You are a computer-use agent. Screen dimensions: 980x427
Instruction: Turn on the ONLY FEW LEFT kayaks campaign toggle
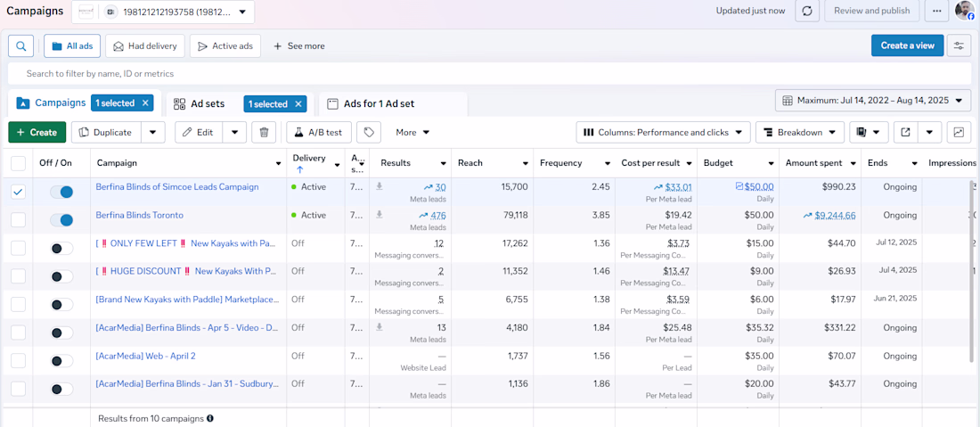[x=61, y=248]
